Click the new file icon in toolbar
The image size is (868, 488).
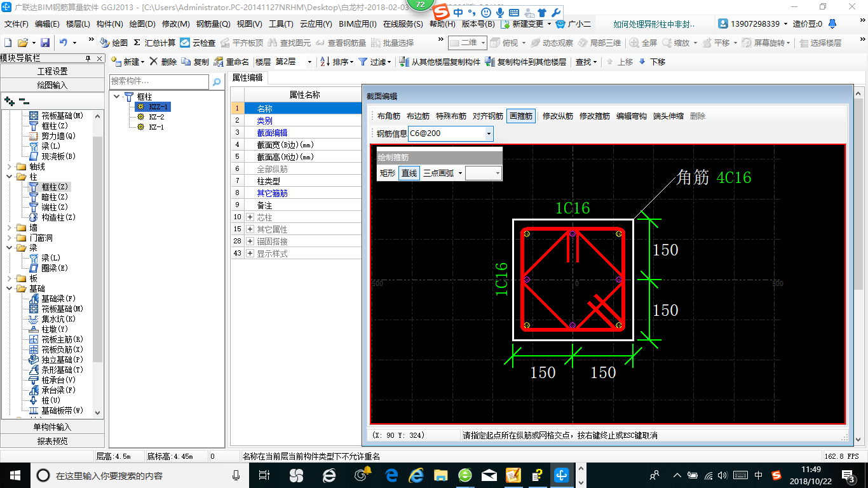click(x=8, y=43)
